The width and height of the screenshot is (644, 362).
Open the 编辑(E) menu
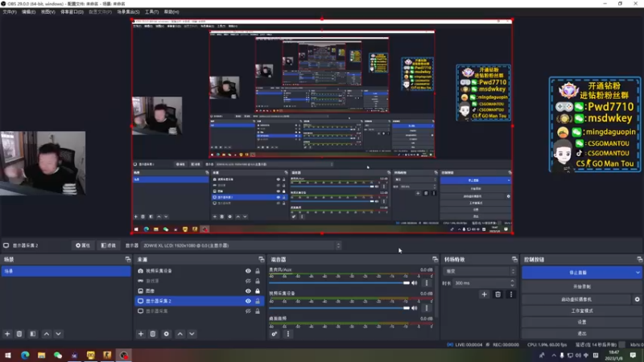(28, 12)
